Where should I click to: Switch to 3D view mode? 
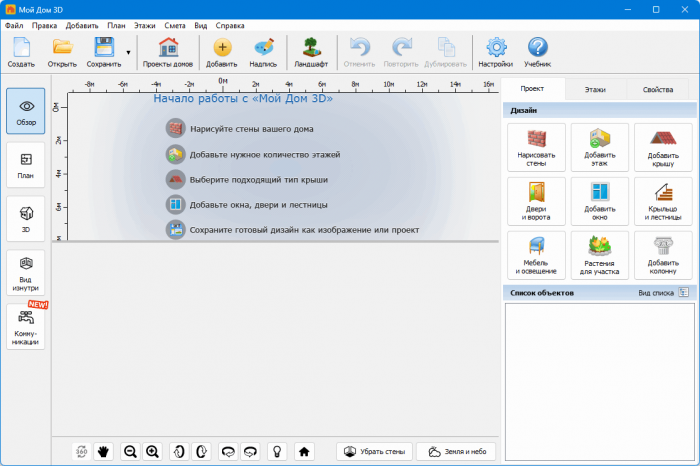[x=26, y=220]
